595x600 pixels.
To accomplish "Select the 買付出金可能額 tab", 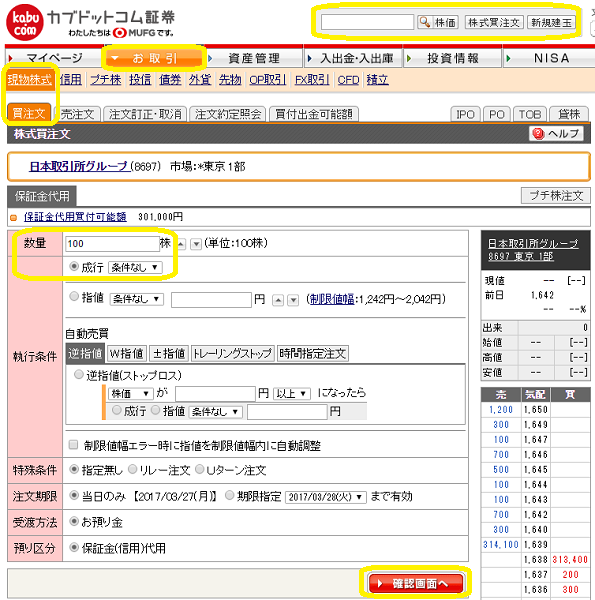I will point(314,114).
